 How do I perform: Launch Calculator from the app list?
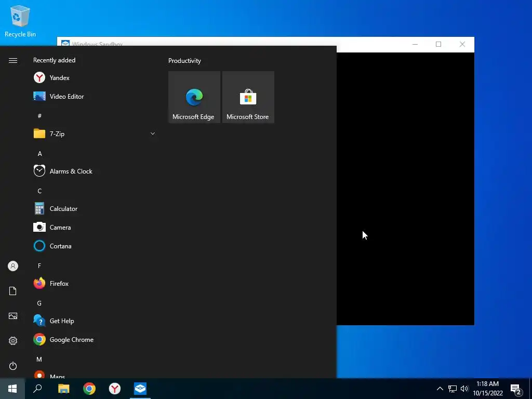95,209
